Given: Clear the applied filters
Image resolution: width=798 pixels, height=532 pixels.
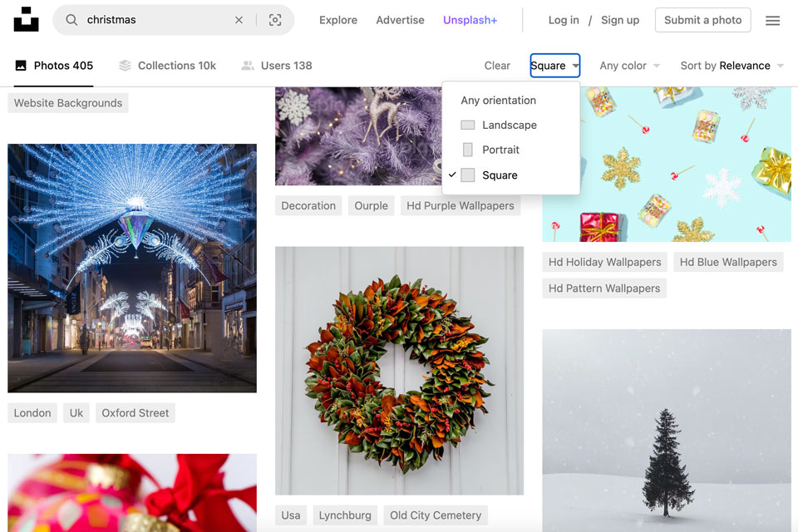Looking at the screenshot, I should point(497,66).
